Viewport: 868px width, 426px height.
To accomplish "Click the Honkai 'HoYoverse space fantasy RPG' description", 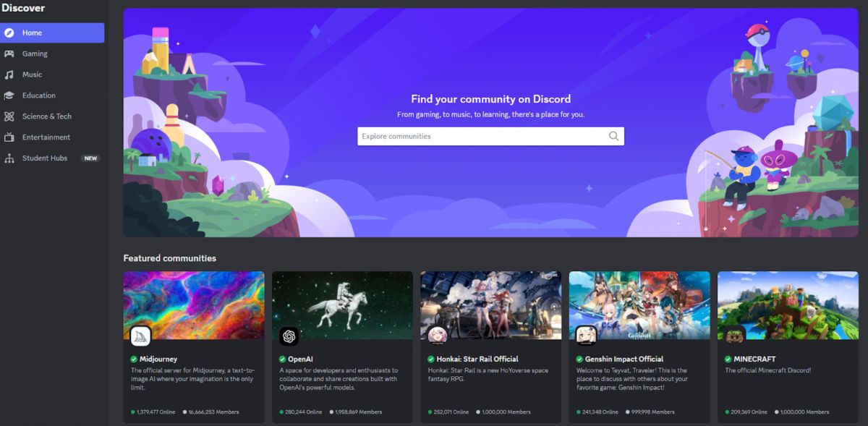I will click(488, 375).
